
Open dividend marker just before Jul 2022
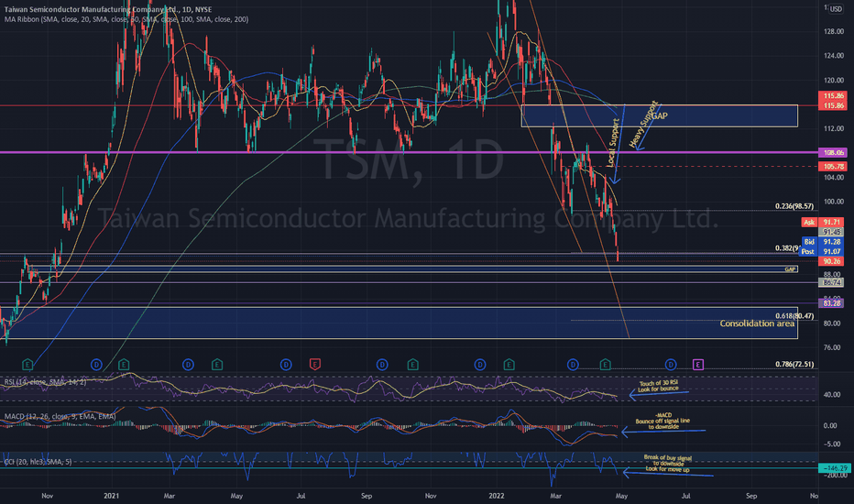point(671,364)
